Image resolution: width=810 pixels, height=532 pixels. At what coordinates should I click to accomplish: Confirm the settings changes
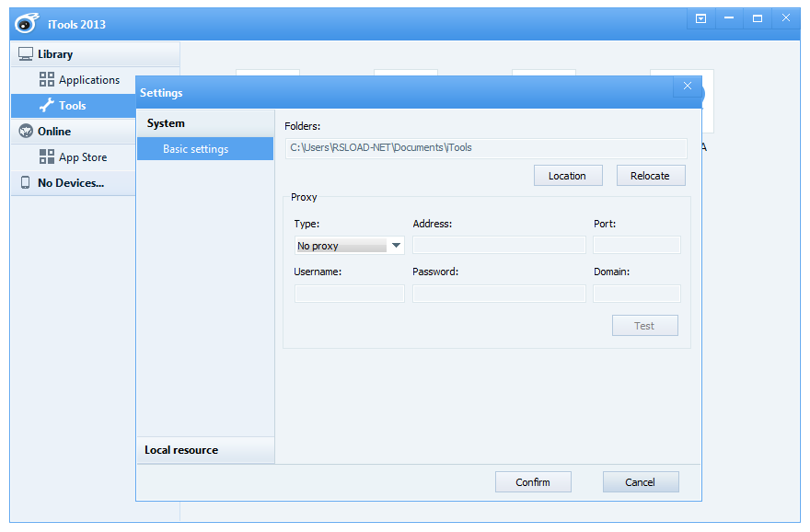point(533,482)
